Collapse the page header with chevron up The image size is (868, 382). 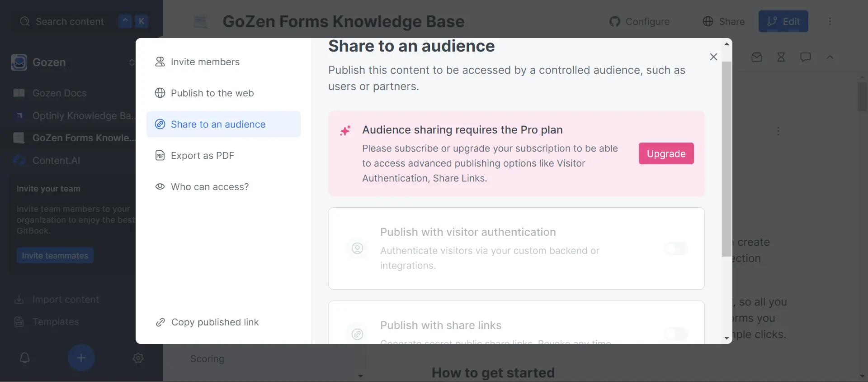click(x=830, y=57)
